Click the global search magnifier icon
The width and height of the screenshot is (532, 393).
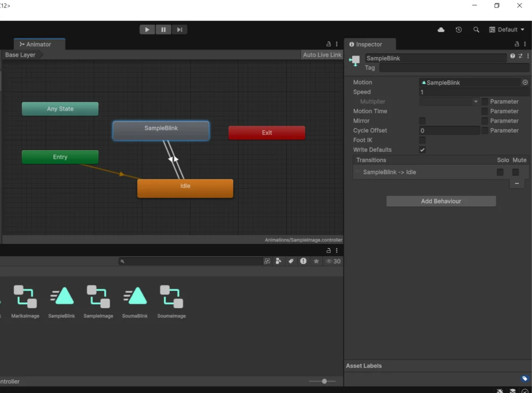pos(476,30)
